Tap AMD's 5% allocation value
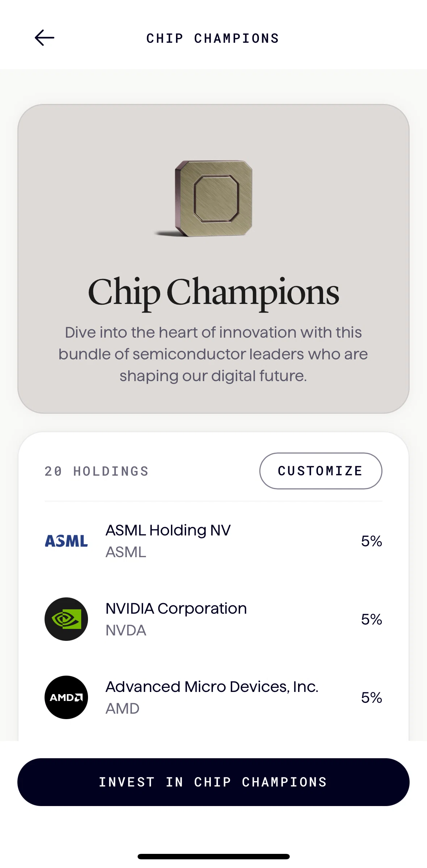This screenshot has width=427, height=868. (372, 698)
